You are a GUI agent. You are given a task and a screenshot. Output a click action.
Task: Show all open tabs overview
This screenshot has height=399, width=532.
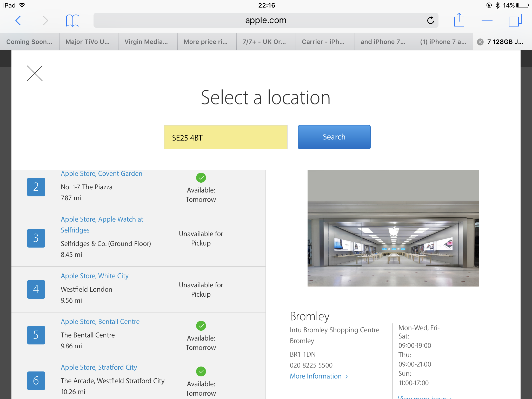pyautogui.click(x=515, y=20)
